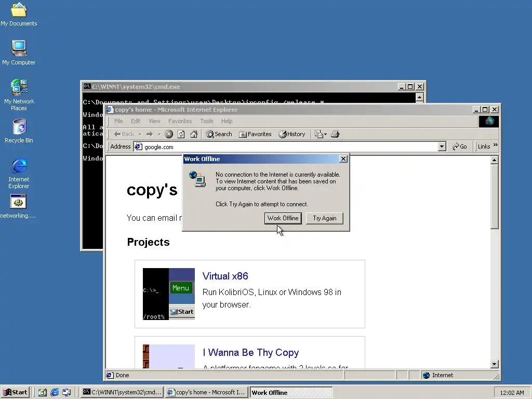The height and width of the screenshot is (399, 532).
Task: Switch to copy's home taskbar button
Action: tap(206, 392)
